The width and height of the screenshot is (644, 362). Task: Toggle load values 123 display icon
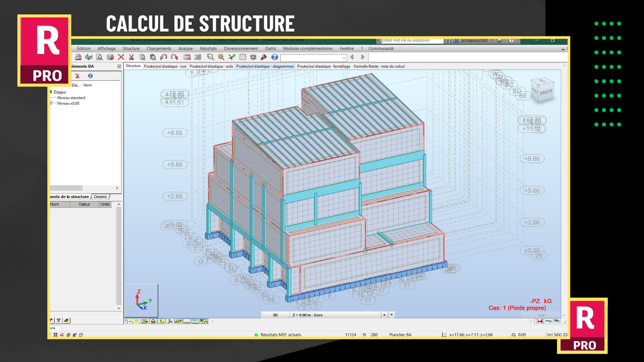point(195,321)
